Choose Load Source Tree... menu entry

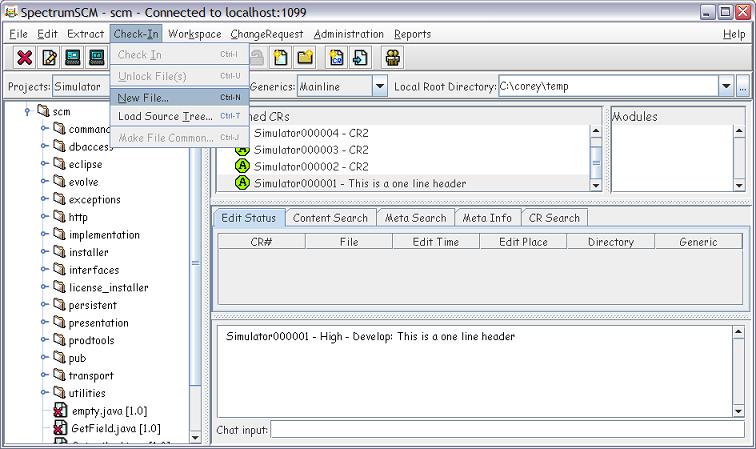tap(179, 116)
